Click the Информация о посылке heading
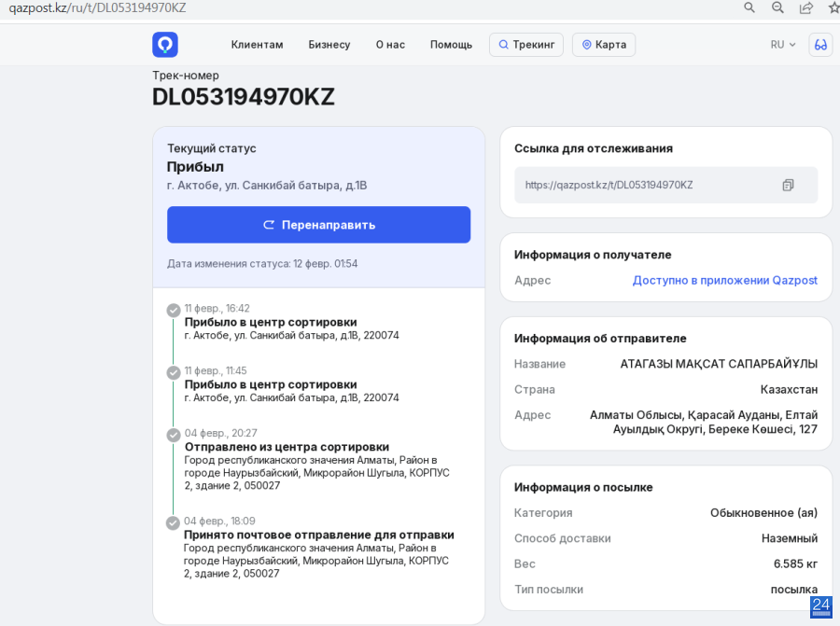Image resolution: width=840 pixels, height=626 pixels. point(583,487)
